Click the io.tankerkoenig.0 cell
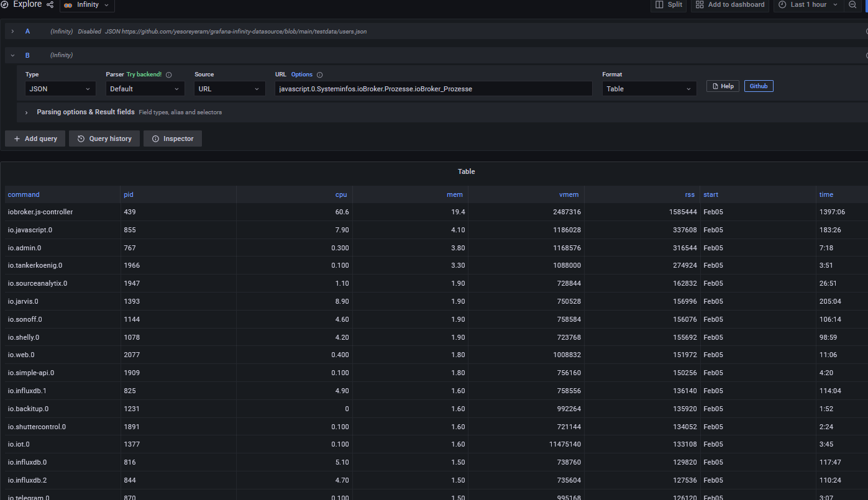 [63, 265]
